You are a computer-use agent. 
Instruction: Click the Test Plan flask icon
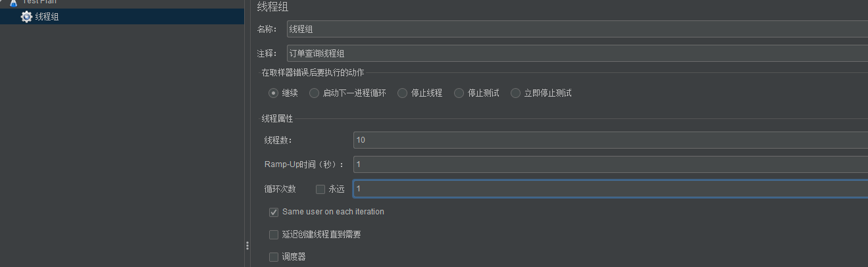click(13, 2)
